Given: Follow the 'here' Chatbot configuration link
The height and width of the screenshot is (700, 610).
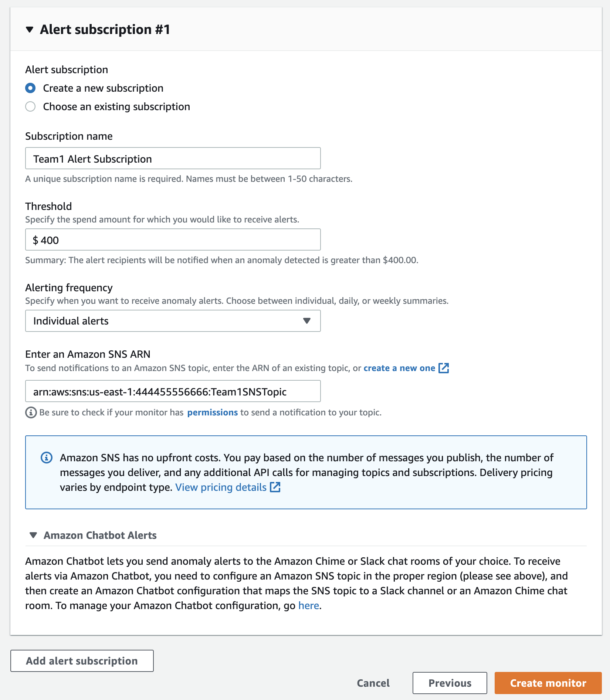Looking at the screenshot, I should [x=308, y=605].
